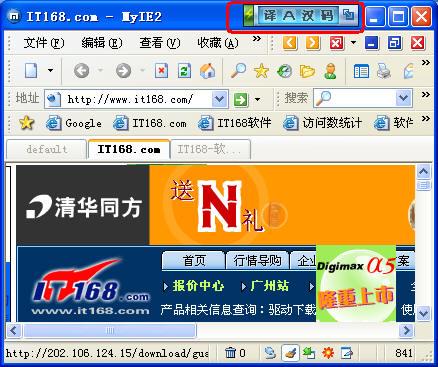
Task: Open History with the clock toolbar icon
Action: (284, 71)
